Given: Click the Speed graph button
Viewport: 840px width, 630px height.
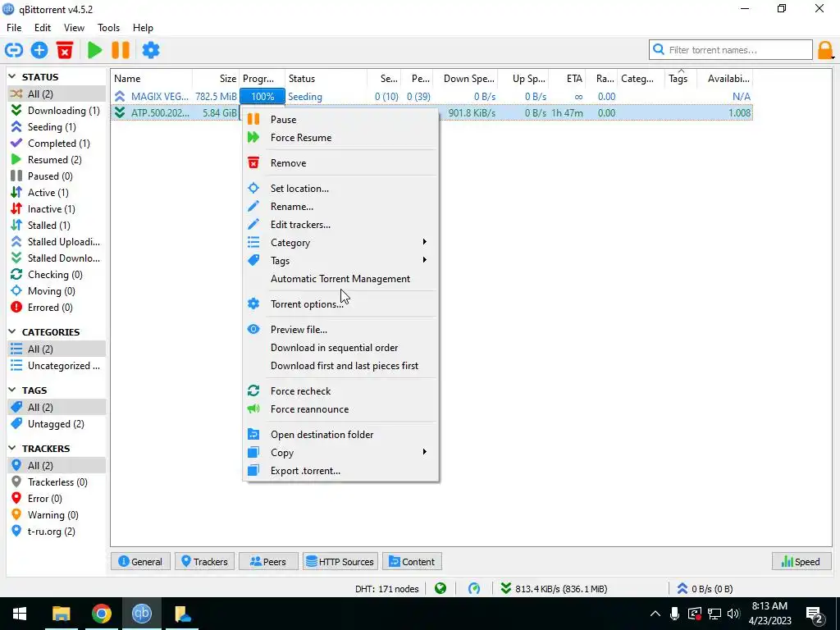Looking at the screenshot, I should tap(801, 561).
